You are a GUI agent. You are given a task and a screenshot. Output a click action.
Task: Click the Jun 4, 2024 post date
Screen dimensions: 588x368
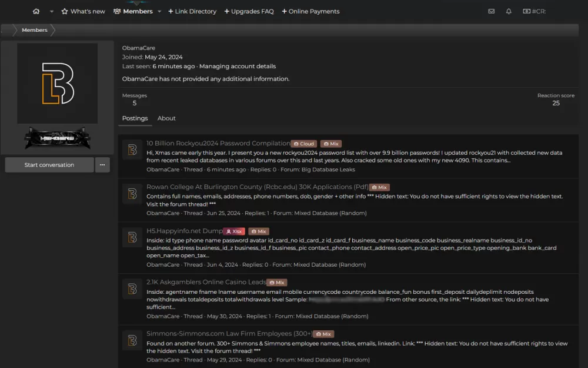(222, 264)
